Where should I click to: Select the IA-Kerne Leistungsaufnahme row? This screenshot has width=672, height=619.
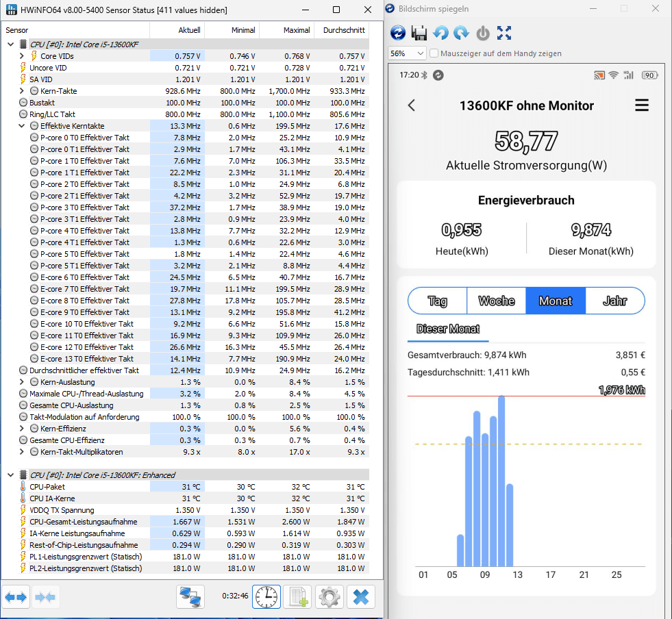[x=185, y=533]
